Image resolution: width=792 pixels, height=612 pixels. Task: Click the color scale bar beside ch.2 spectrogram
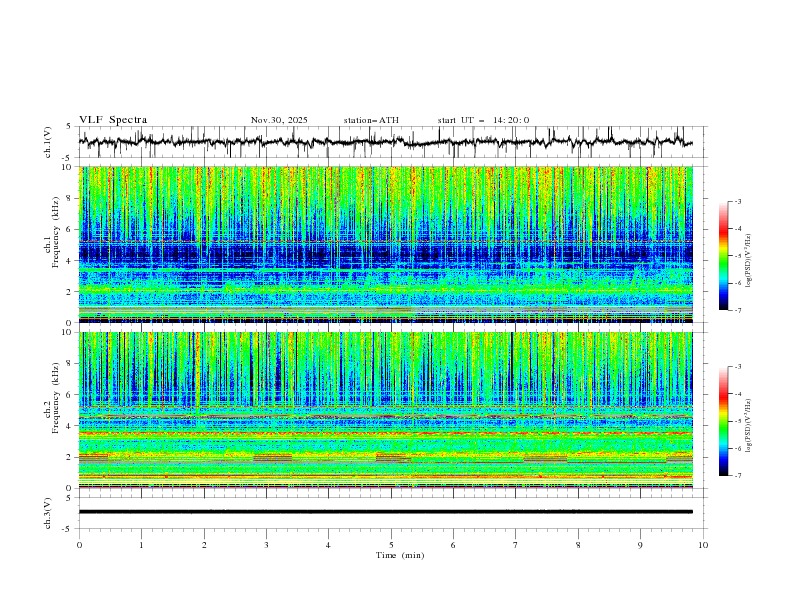click(x=723, y=421)
